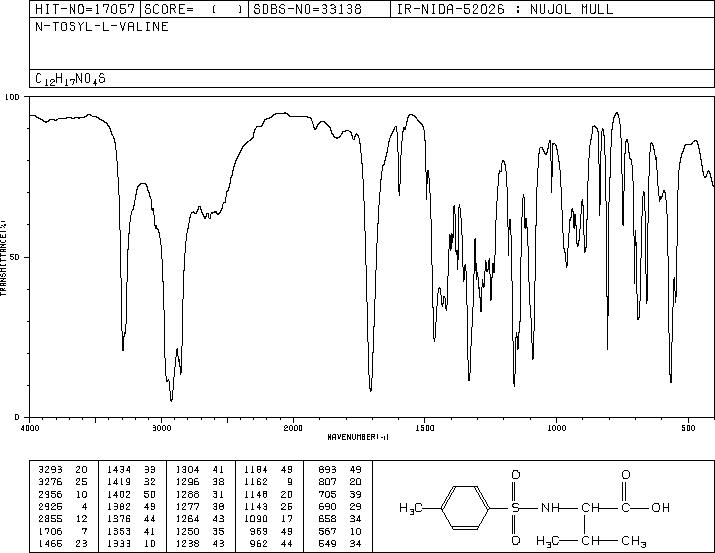Click peak entry 1143 in the table

256,506
